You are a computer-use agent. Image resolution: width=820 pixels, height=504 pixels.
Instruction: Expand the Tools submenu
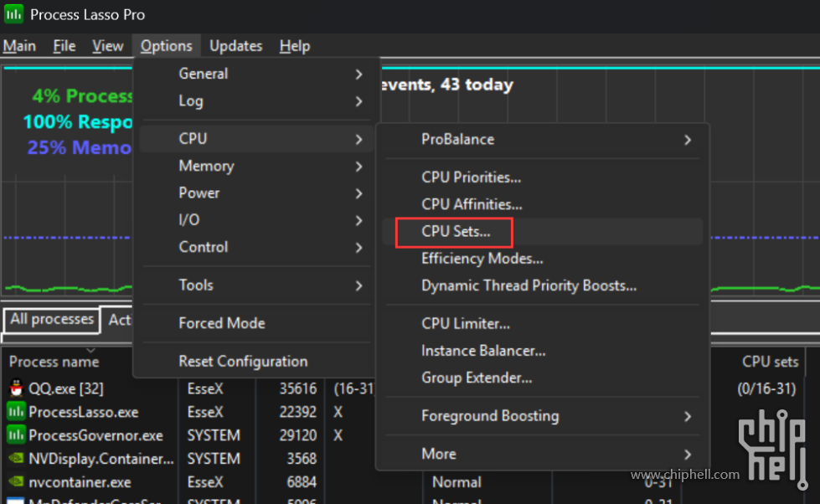tap(257, 285)
